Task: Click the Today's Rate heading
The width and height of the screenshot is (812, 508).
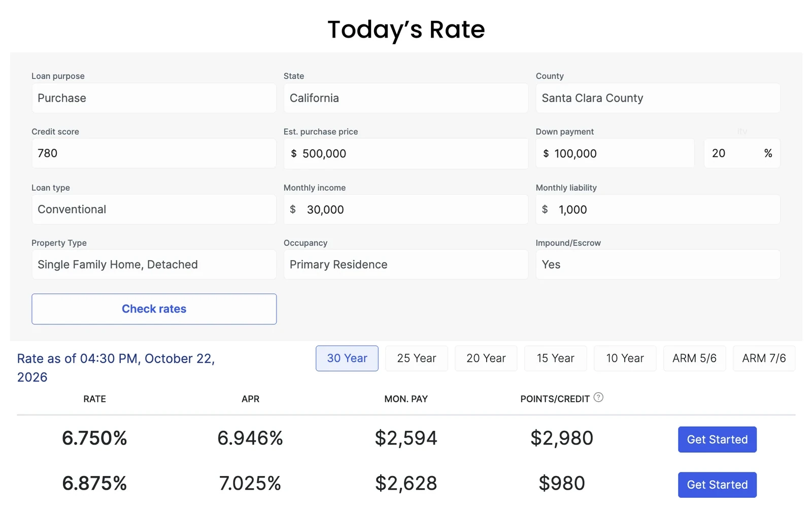Action: 406,29
